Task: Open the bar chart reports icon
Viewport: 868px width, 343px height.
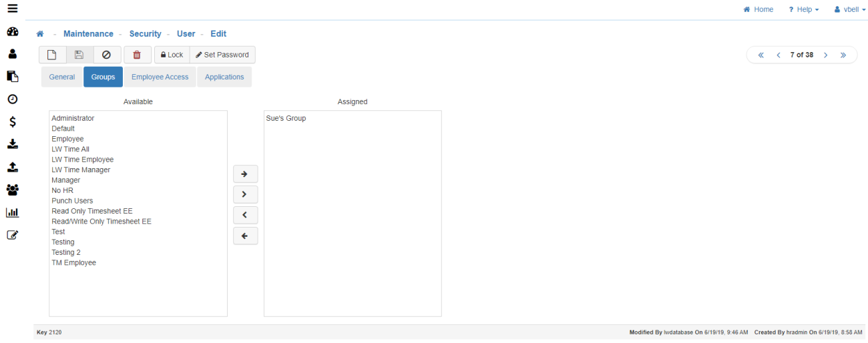Action: click(x=12, y=213)
